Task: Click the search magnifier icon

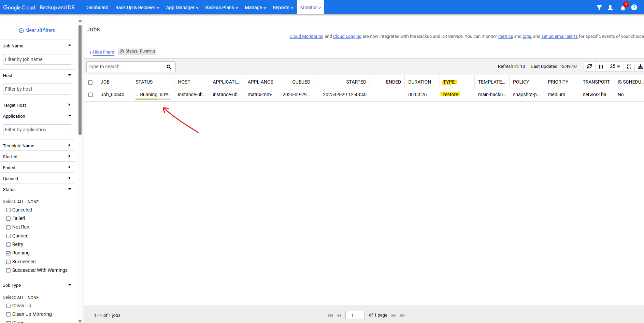Action: click(x=169, y=67)
